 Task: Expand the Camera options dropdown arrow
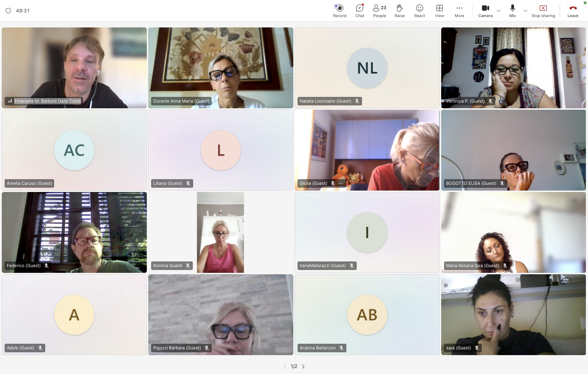[499, 11]
